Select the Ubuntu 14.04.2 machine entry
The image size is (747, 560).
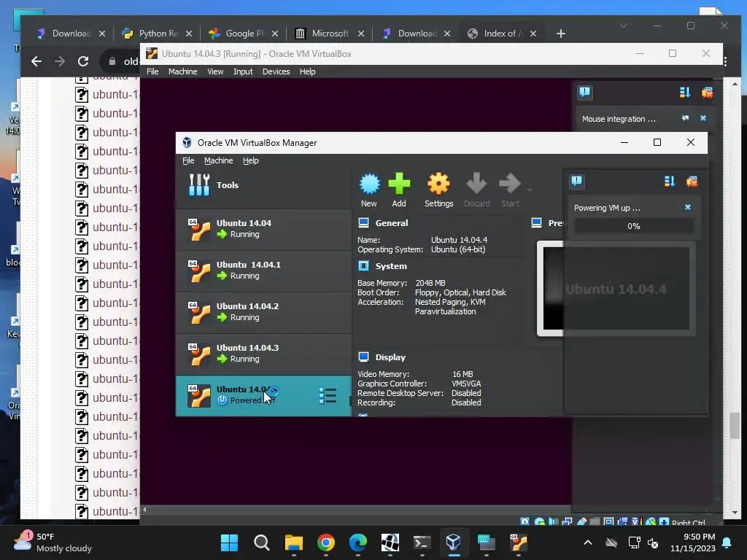pos(263,312)
